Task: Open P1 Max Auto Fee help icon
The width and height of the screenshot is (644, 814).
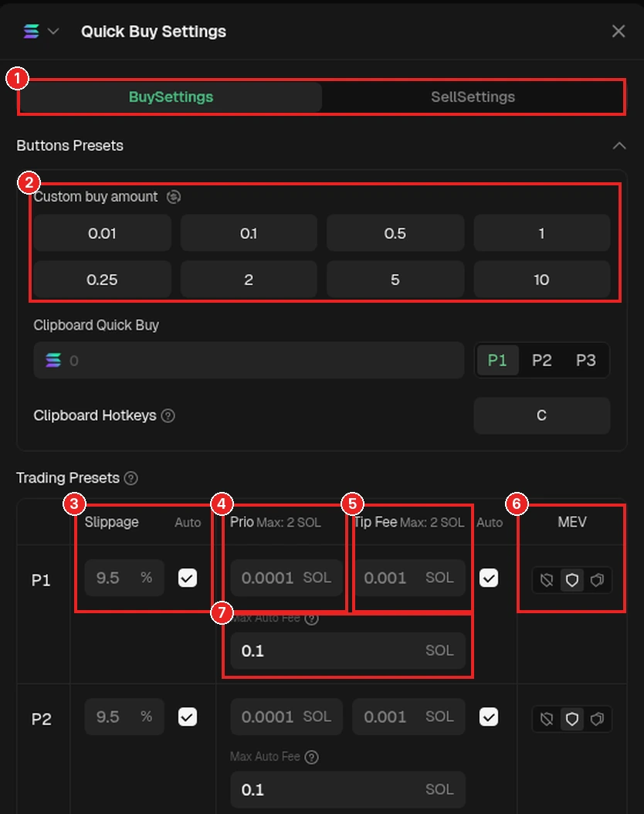Action: point(311,619)
